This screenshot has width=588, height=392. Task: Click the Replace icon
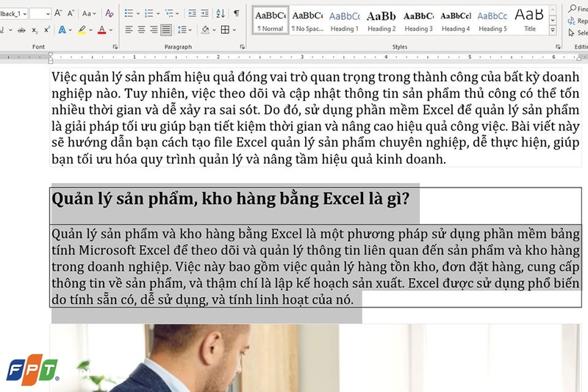[572, 21]
